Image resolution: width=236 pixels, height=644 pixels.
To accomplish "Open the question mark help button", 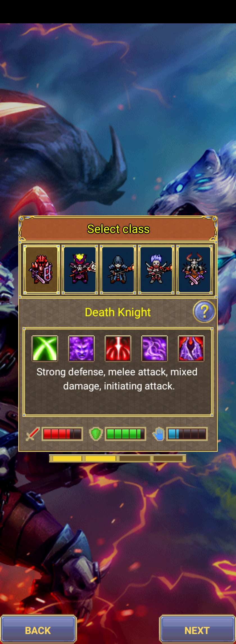I will pos(204,311).
